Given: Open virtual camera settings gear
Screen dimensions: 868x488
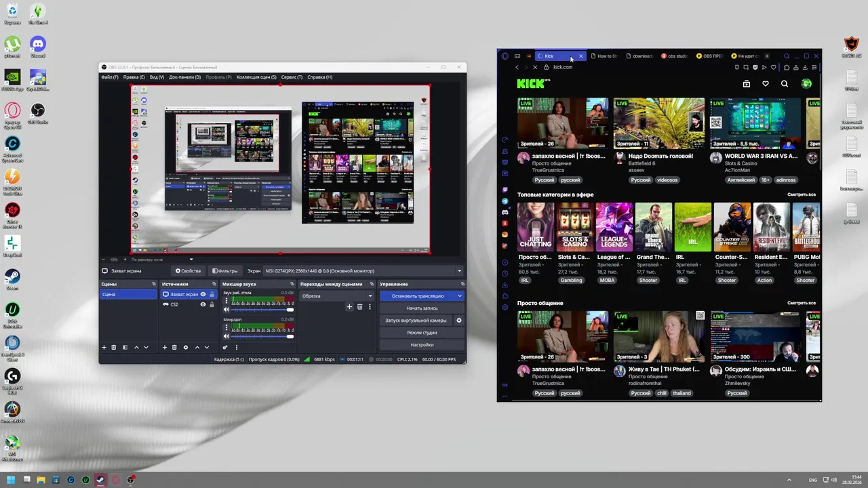Looking at the screenshot, I should pos(459,321).
